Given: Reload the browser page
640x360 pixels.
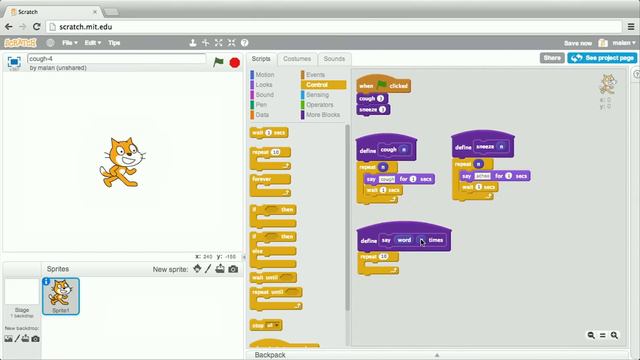Looking at the screenshot, I should tap(36, 27).
